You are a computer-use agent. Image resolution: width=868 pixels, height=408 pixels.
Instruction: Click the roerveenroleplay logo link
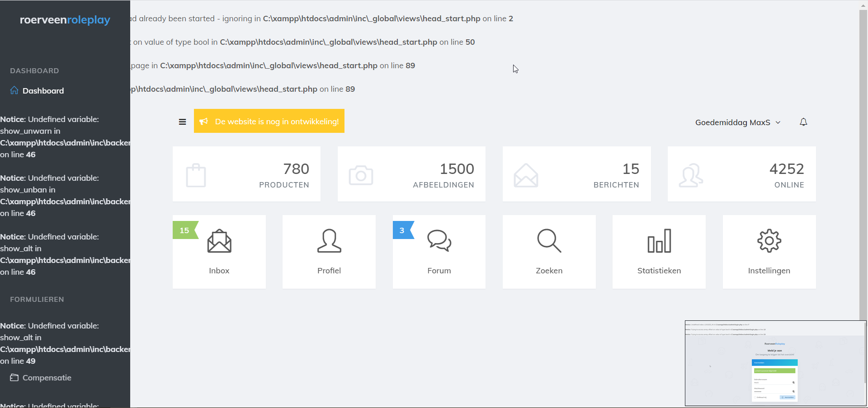65,20
